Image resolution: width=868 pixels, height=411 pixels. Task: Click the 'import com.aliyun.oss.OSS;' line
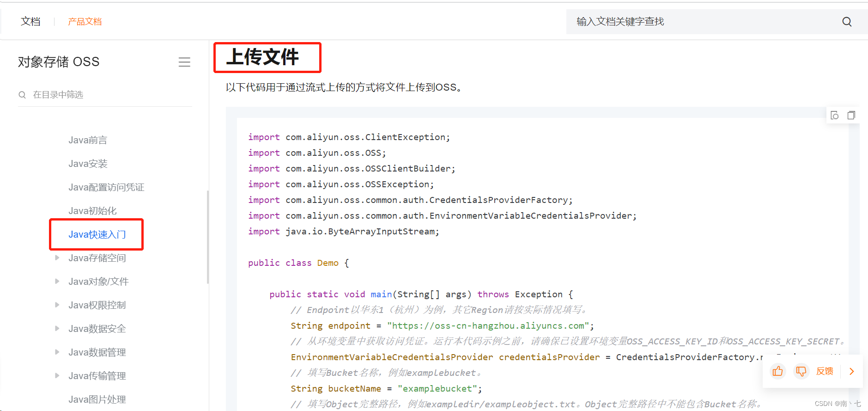click(x=317, y=153)
